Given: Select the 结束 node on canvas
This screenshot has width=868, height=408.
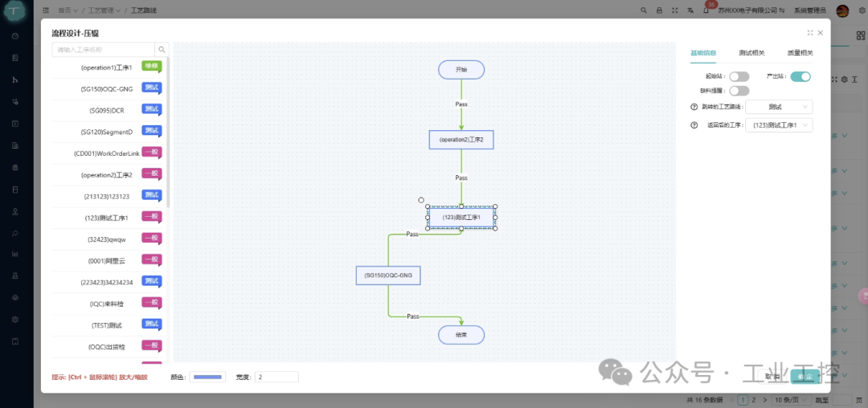Looking at the screenshot, I should [461, 335].
